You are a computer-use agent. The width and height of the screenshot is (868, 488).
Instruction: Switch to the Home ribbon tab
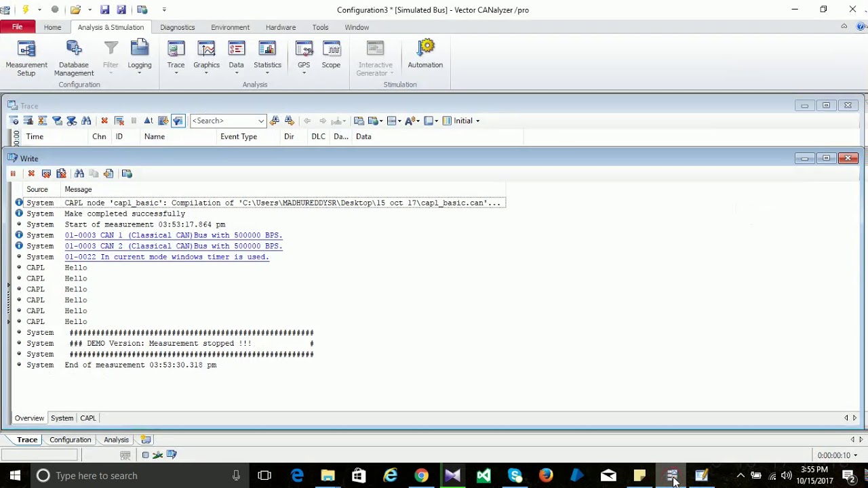tap(52, 27)
